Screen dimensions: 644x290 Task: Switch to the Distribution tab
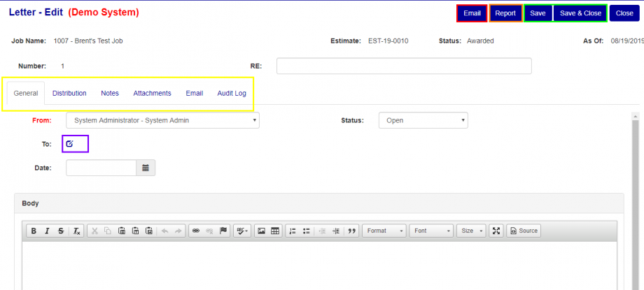(x=69, y=94)
